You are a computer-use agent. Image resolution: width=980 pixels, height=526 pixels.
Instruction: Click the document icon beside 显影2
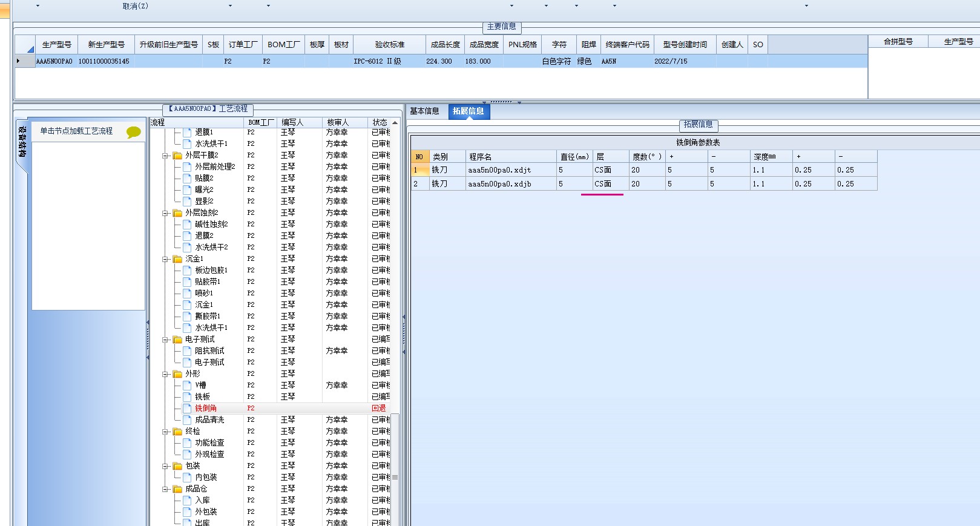pos(187,201)
